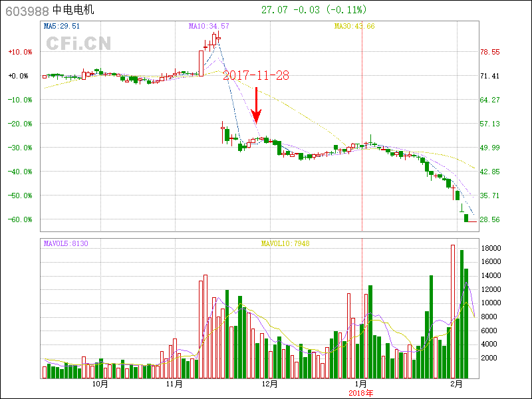Screen dimensions: 532x399
Task: Click the MAVOL5:8130 volume label
Action: pos(65,243)
